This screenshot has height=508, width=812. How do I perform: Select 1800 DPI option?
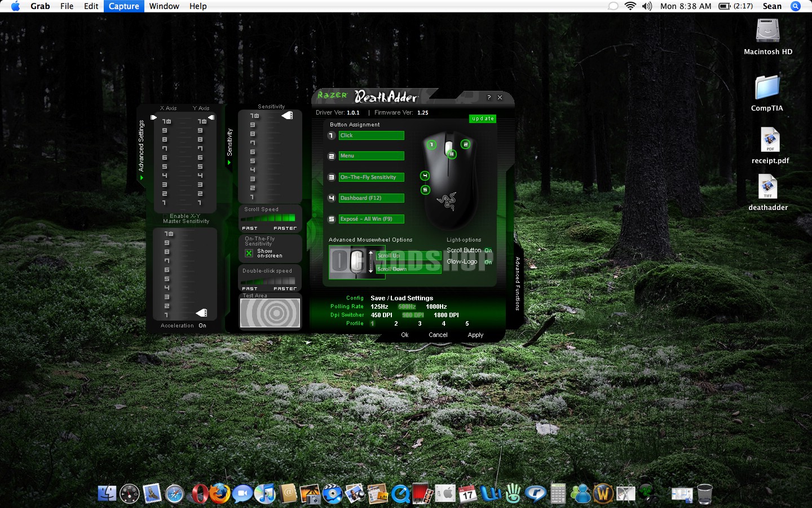pos(446,316)
